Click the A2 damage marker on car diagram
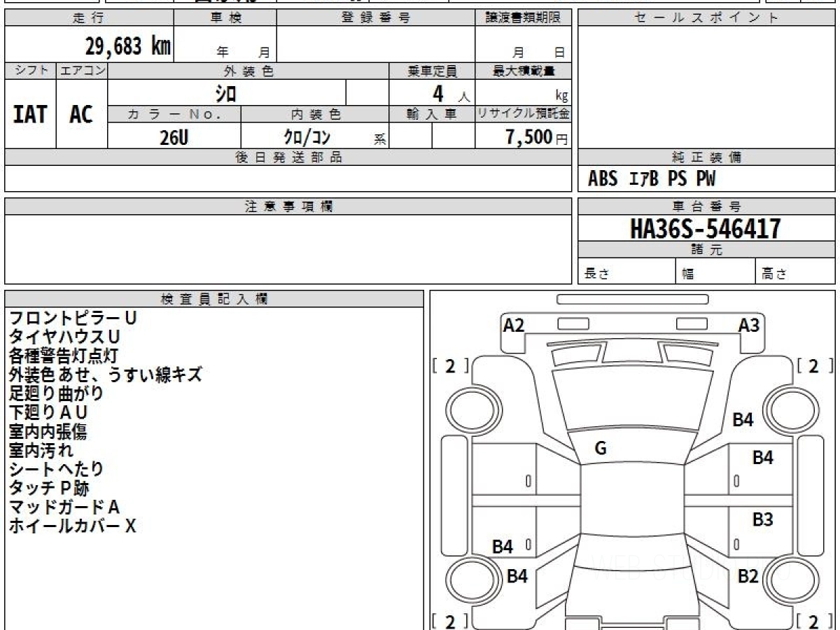 (x=514, y=325)
